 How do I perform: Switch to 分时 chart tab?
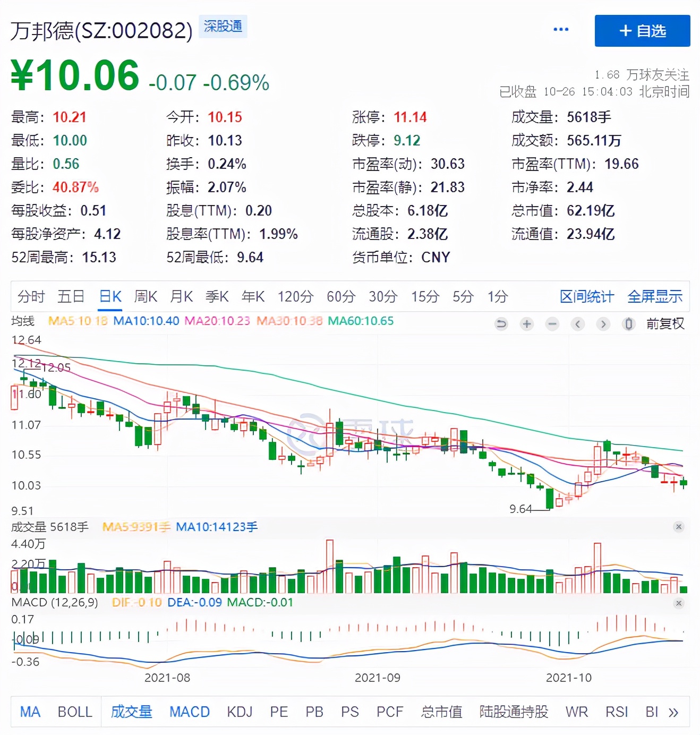point(31,296)
